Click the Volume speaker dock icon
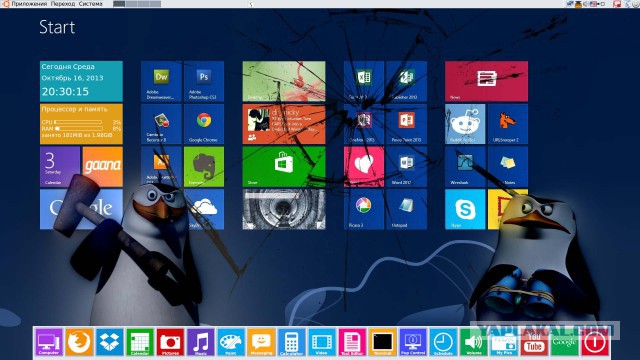Viewport: 640px width, 360px height. 473,342
